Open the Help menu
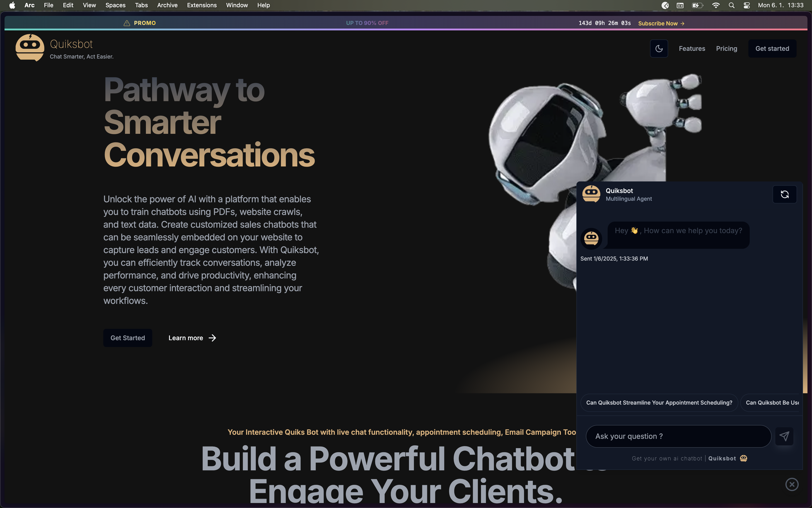This screenshot has width=812, height=508. point(263,5)
